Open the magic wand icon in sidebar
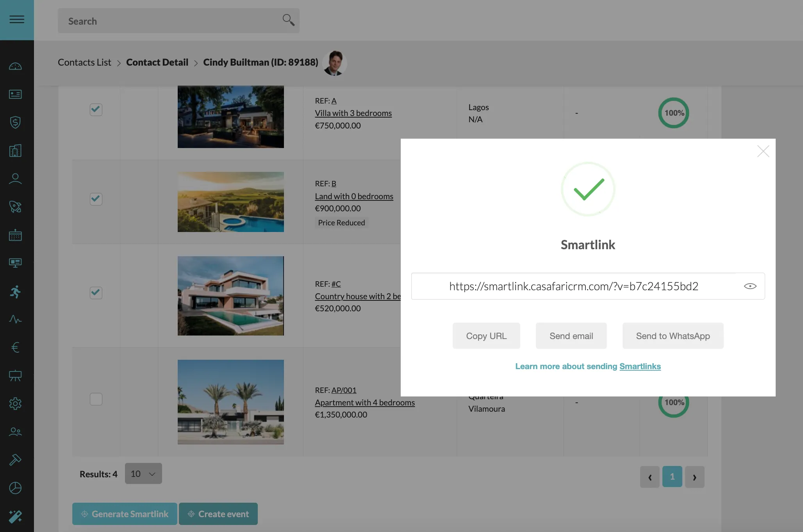Screen dimensions: 803x532 tap(15, 516)
